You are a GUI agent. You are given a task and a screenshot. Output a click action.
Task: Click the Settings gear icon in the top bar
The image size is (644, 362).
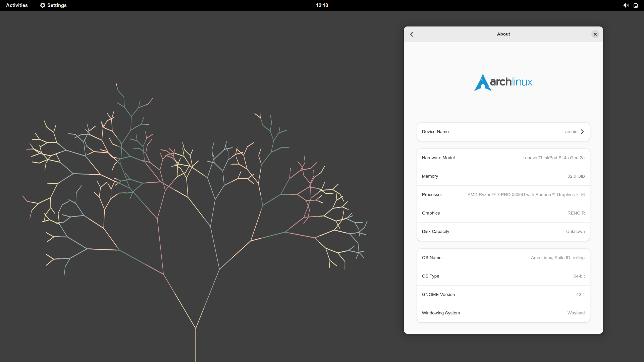click(x=43, y=5)
